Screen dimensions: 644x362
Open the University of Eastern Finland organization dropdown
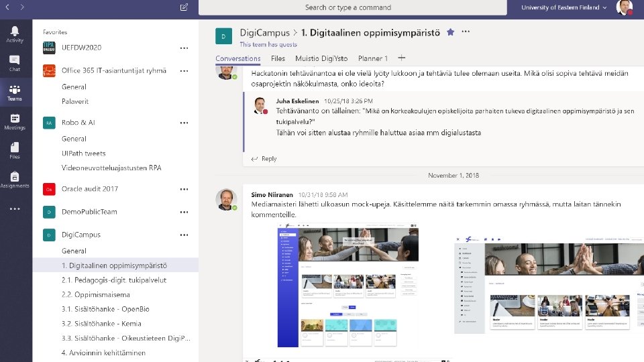(564, 7)
